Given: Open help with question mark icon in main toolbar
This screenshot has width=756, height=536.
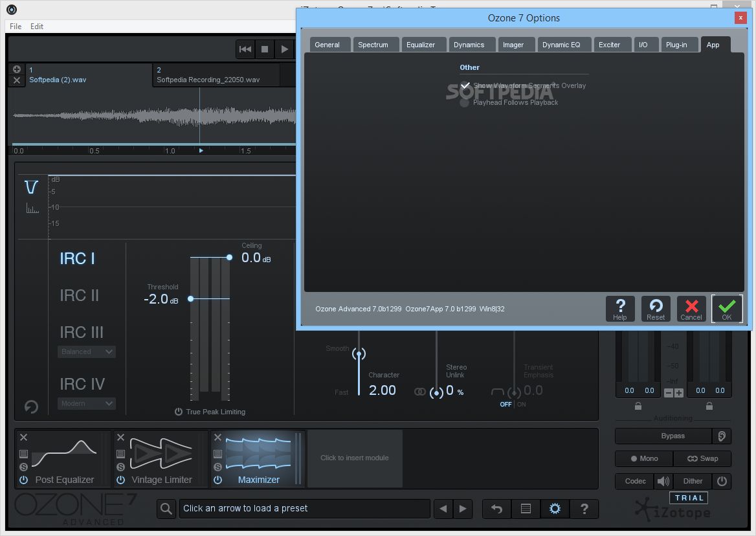Looking at the screenshot, I should [x=584, y=509].
